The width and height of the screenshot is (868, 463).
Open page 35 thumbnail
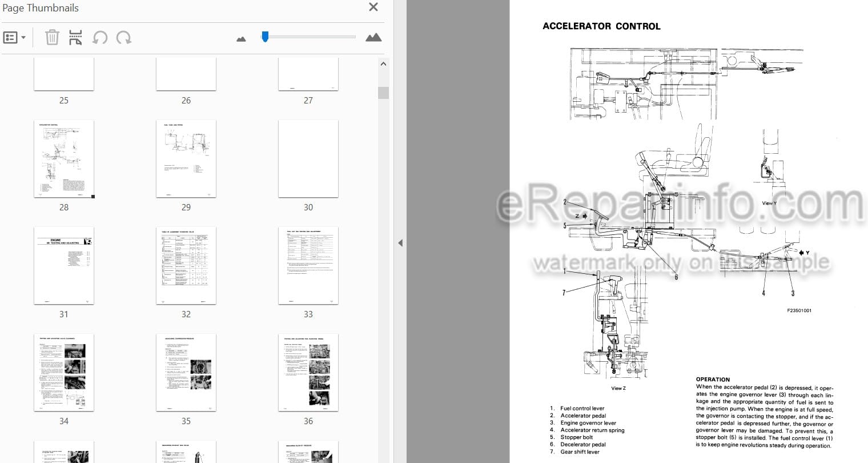click(186, 373)
